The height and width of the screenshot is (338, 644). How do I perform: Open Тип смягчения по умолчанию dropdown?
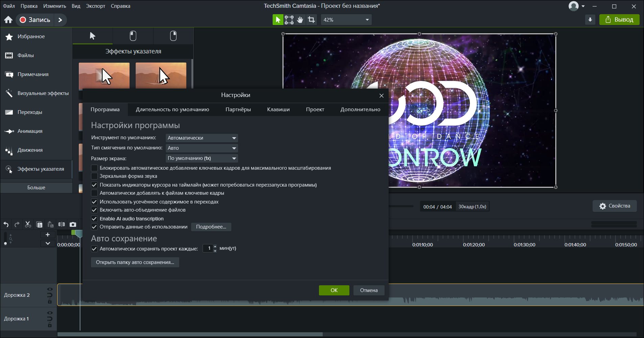pos(202,148)
